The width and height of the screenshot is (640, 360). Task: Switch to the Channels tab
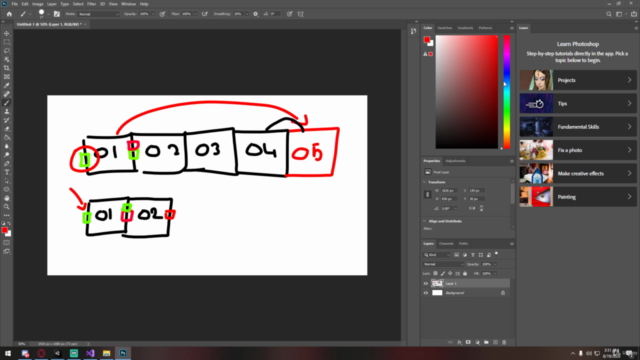pos(446,244)
